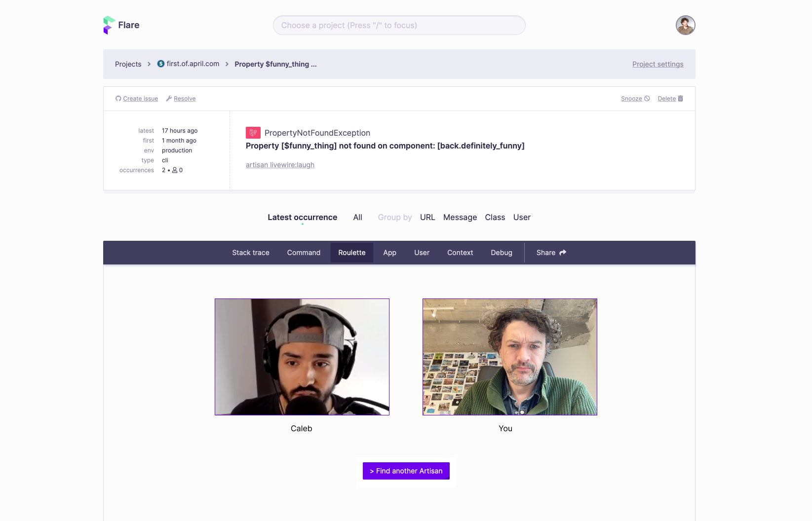Open Project settings link
The image size is (812, 521).
tap(657, 64)
